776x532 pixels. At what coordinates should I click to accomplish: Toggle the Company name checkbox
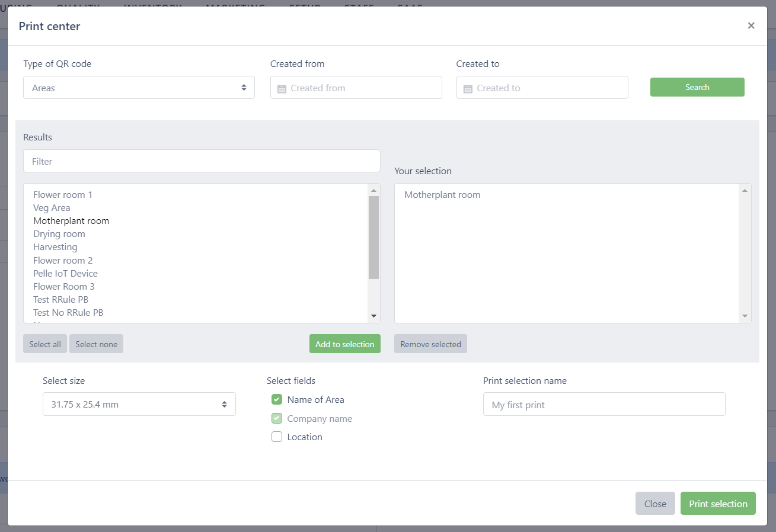coord(277,419)
